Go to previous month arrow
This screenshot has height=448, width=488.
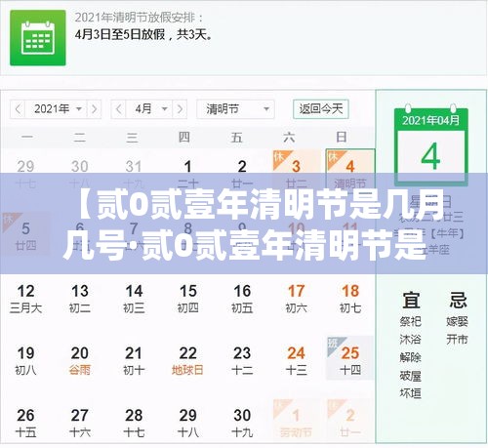coord(119,109)
